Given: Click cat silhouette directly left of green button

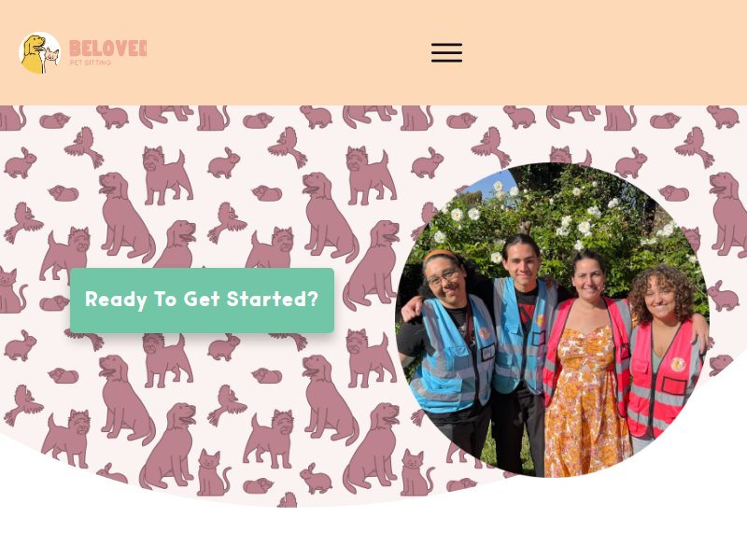Looking at the screenshot, I should (12, 290).
